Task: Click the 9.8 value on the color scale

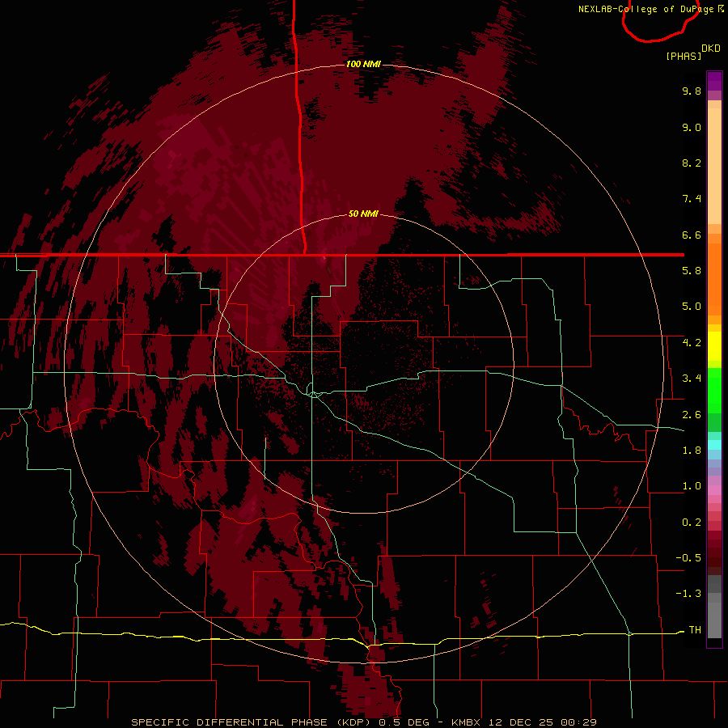Action: 692,91
